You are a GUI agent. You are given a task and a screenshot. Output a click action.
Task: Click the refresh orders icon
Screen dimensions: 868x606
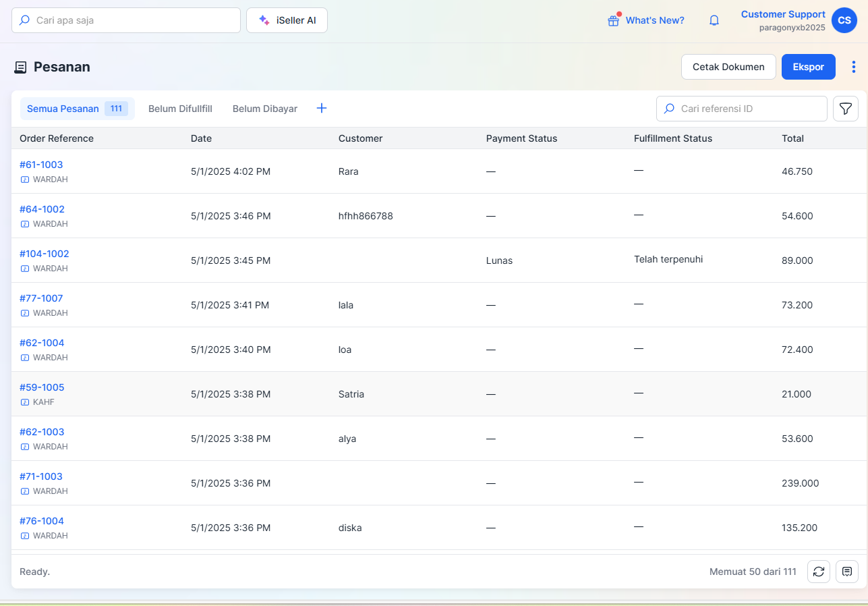pyautogui.click(x=819, y=572)
